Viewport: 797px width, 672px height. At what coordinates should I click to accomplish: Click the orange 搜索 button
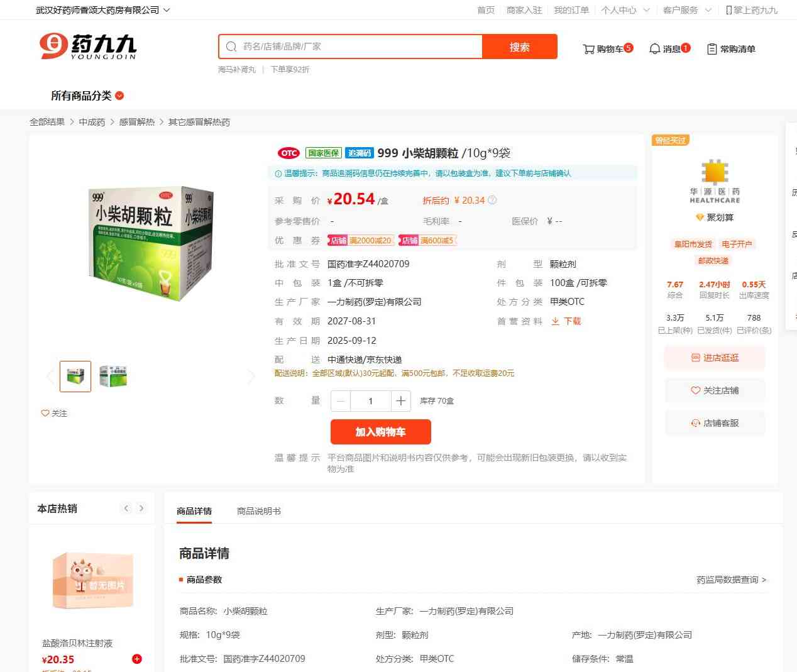[520, 47]
